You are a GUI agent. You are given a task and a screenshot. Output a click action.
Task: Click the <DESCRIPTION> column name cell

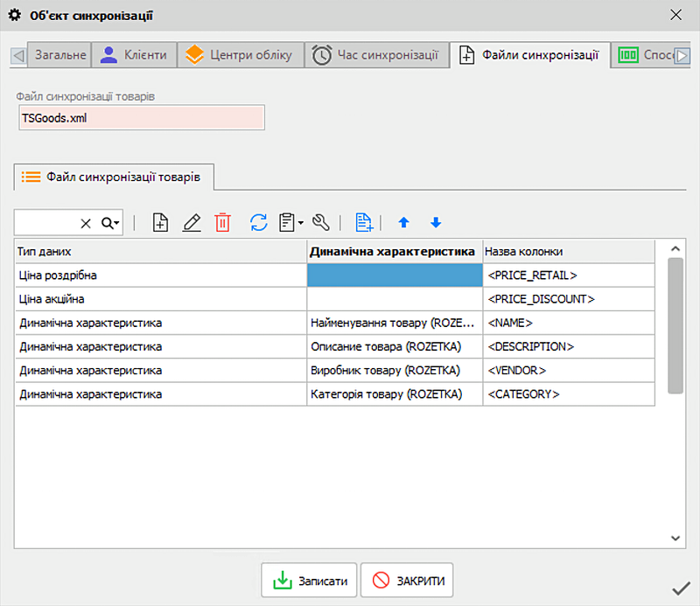(569, 347)
